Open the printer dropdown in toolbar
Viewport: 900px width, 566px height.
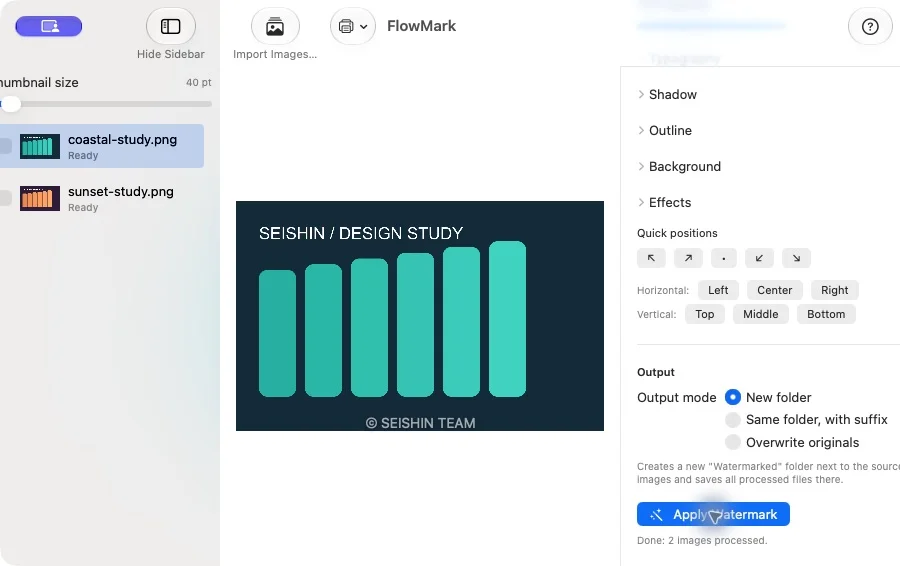353,26
